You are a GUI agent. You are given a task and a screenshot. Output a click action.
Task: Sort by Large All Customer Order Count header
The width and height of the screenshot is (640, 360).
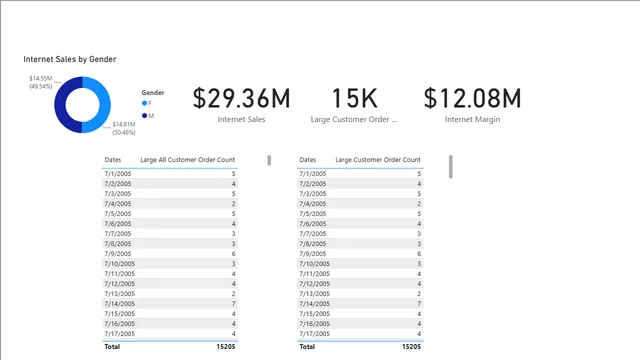pyautogui.click(x=187, y=160)
